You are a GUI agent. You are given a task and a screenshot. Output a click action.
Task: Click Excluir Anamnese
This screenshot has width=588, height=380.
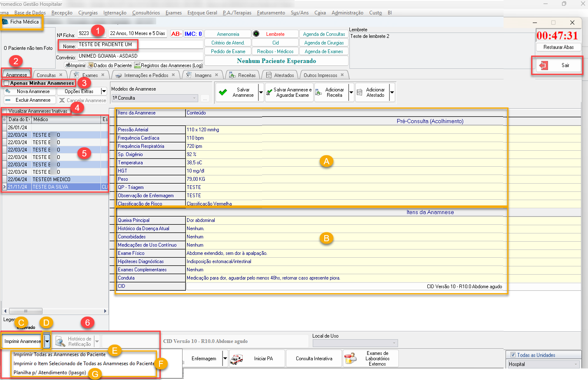click(29, 100)
